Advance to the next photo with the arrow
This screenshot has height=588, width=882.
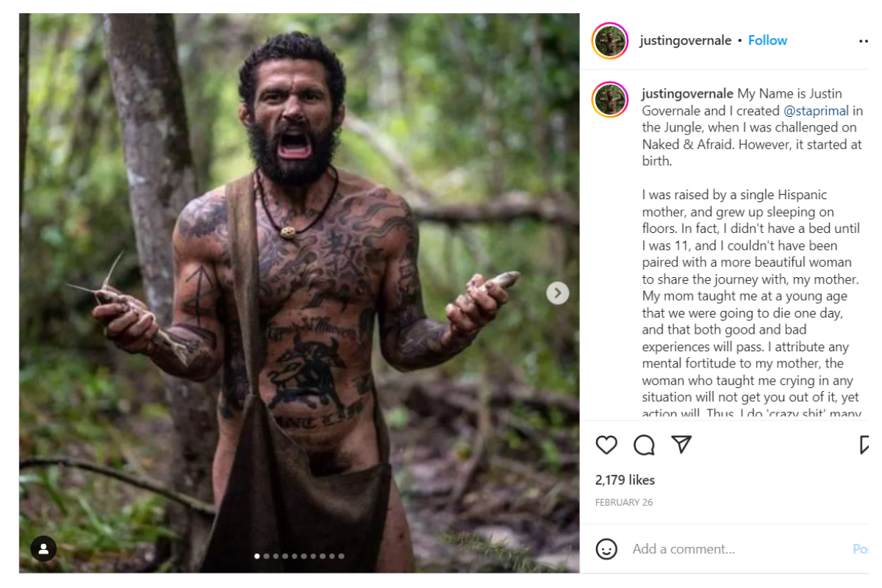pos(557,293)
